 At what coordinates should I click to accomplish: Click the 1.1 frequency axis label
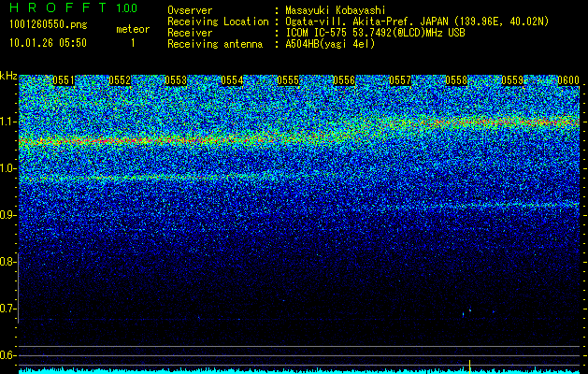pyautogui.click(x=8, y=122)
